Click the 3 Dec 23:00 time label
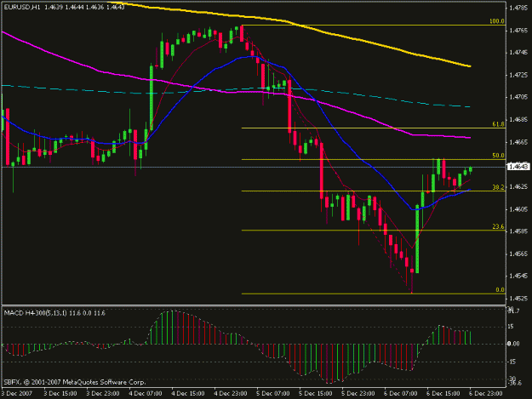532x399 pixels. 103,394
